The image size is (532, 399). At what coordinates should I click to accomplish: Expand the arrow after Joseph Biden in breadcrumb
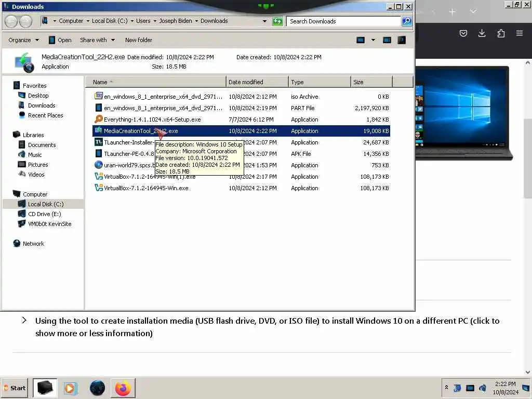tap(196, 21)
